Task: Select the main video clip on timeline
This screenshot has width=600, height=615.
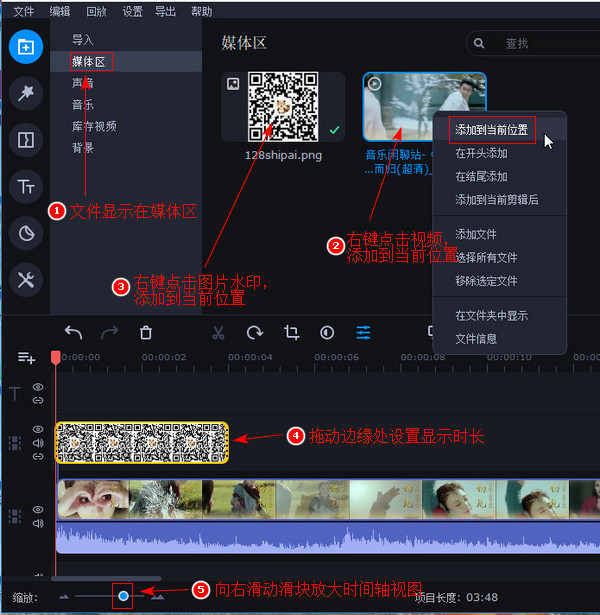Action: (328, 500)
